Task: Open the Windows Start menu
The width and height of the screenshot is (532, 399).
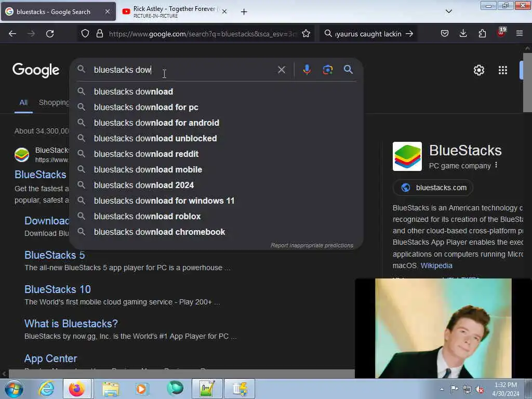Action: coord(14,389)
